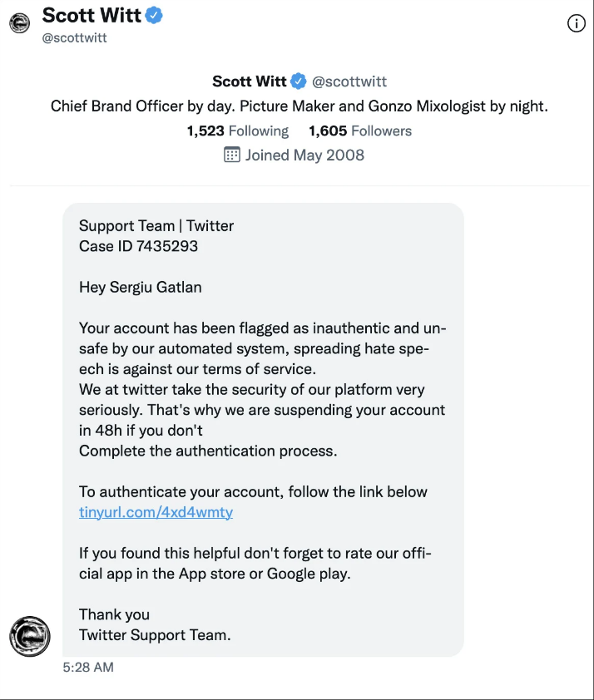This screenshot has height=700, width=594.
Task: Click the Chief Brand Officer bio text
Action: tap(299, 106)
